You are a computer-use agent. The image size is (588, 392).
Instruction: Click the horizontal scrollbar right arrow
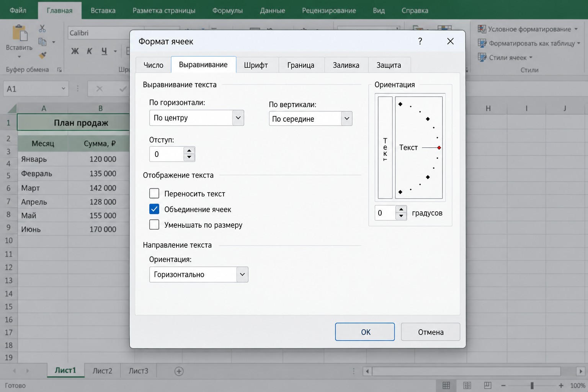point(581,371)
